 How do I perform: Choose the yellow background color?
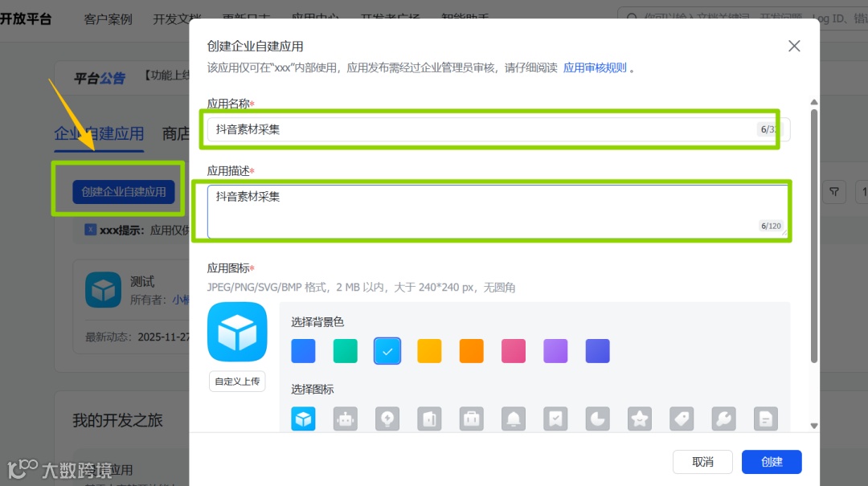[429, 351]
